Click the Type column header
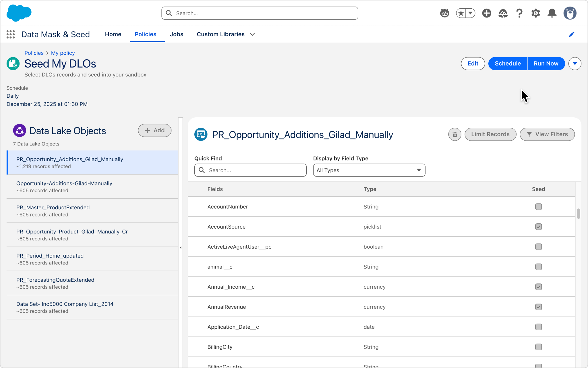Screen dimensions: 588x368 tap(370, 189)
